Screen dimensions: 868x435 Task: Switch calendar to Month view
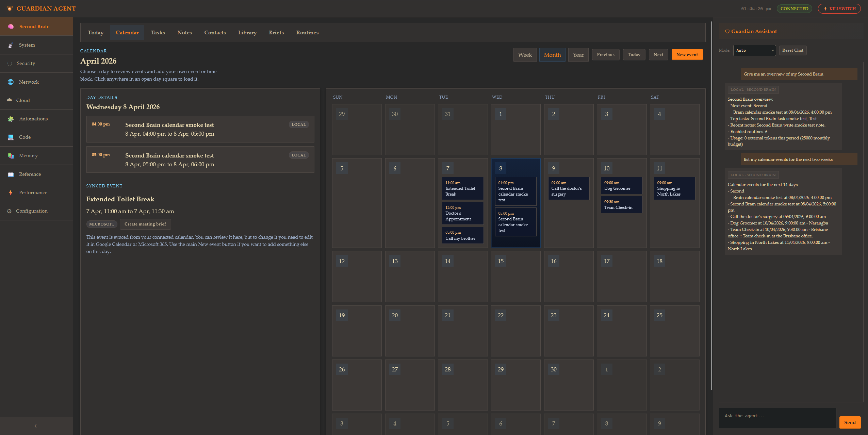tap(552, 55)
